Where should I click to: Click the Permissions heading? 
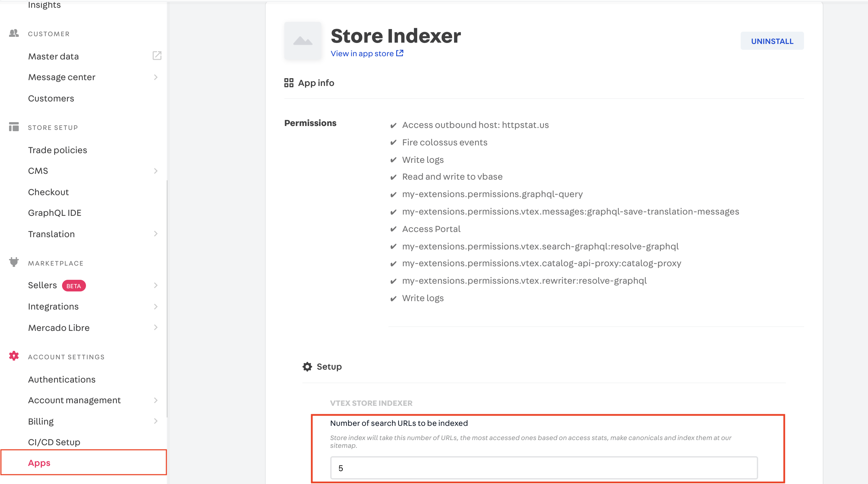(310, 123)
